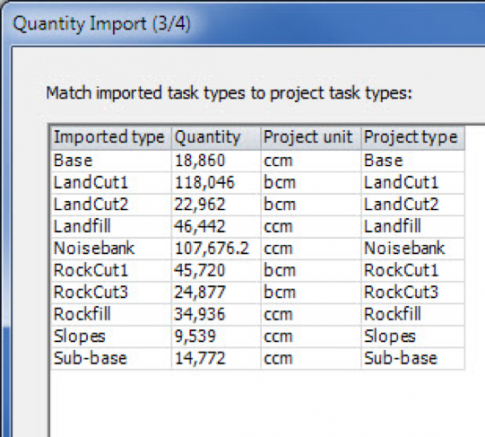Open Project type cell for LandCut2
The width and height of the screenshot is (485, 437).
413,204
